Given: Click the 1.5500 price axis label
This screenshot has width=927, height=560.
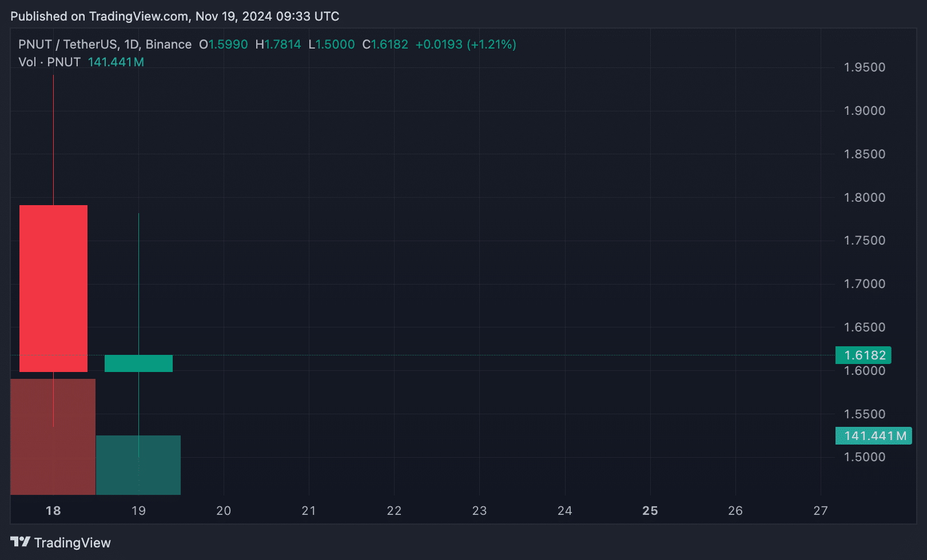Looking at the screenshot, I should click(x=864, y=414).
